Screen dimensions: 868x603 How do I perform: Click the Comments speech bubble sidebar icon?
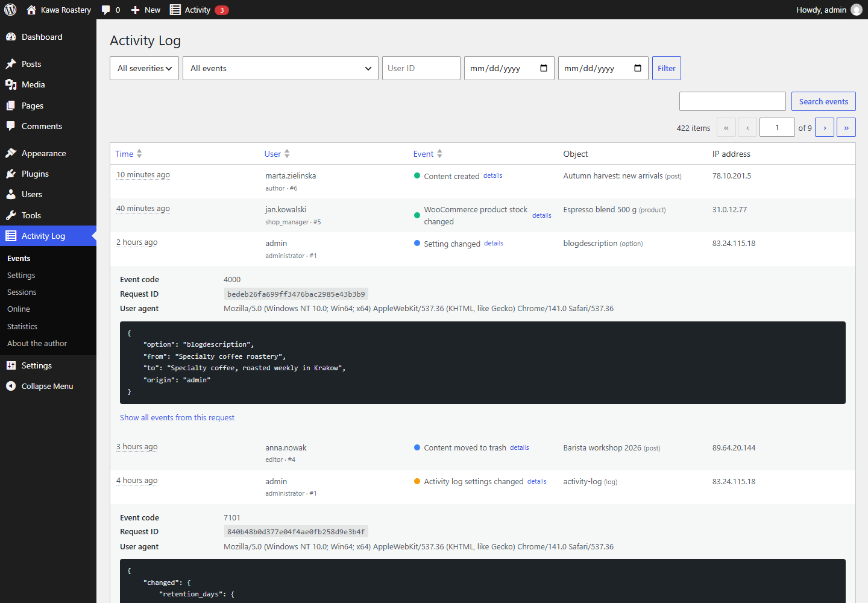click(x=11, y=126)
